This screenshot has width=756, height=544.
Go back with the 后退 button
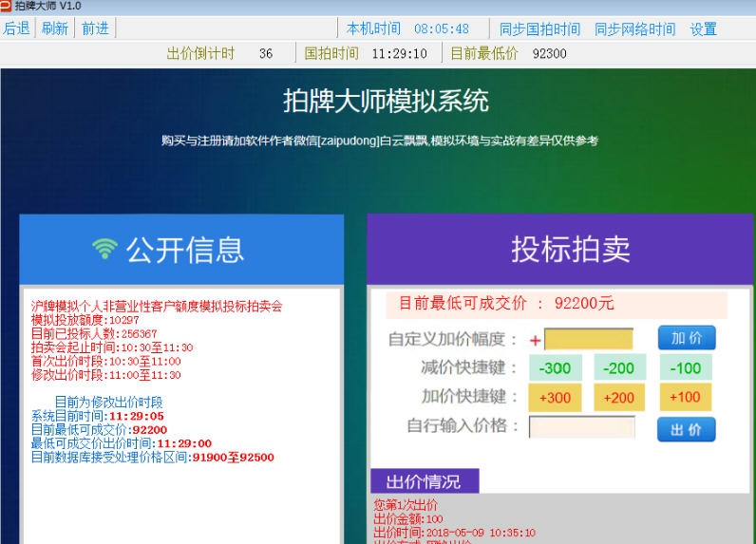[16, 28]
